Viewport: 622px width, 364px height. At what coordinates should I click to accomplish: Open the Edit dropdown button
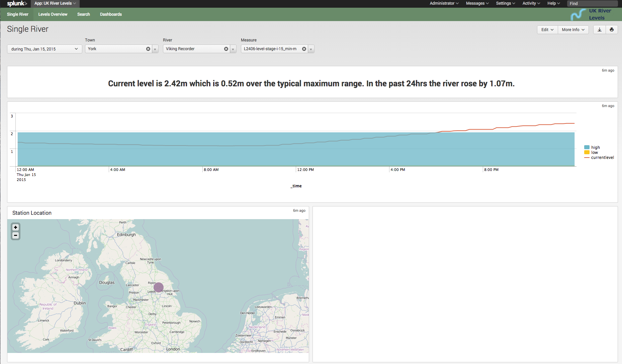547,30
